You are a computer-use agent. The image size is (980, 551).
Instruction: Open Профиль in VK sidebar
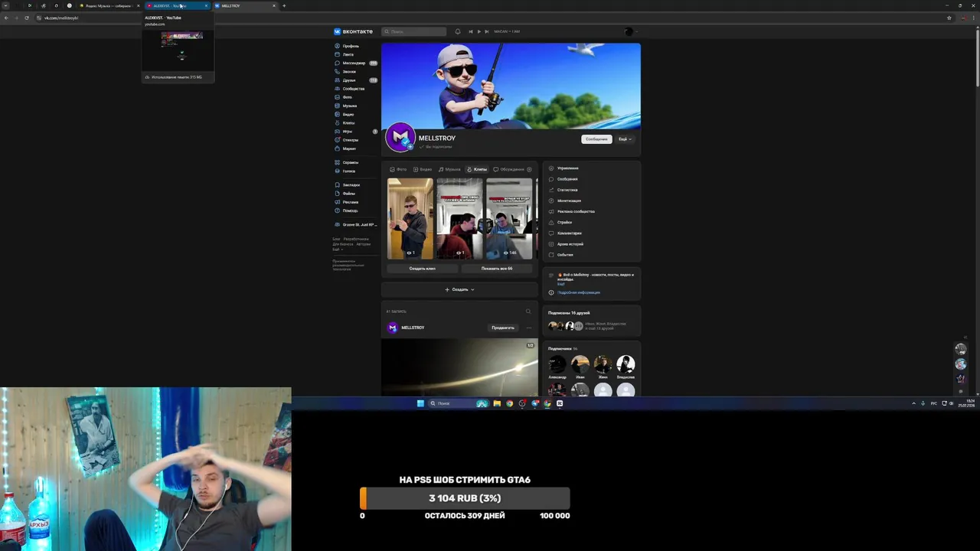[348, 46]
